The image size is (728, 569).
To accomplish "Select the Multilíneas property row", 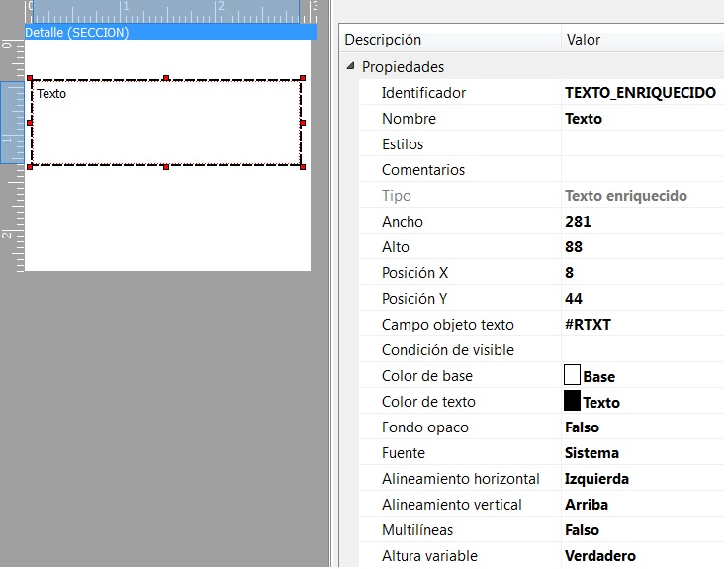I will (x=541, y=529).
